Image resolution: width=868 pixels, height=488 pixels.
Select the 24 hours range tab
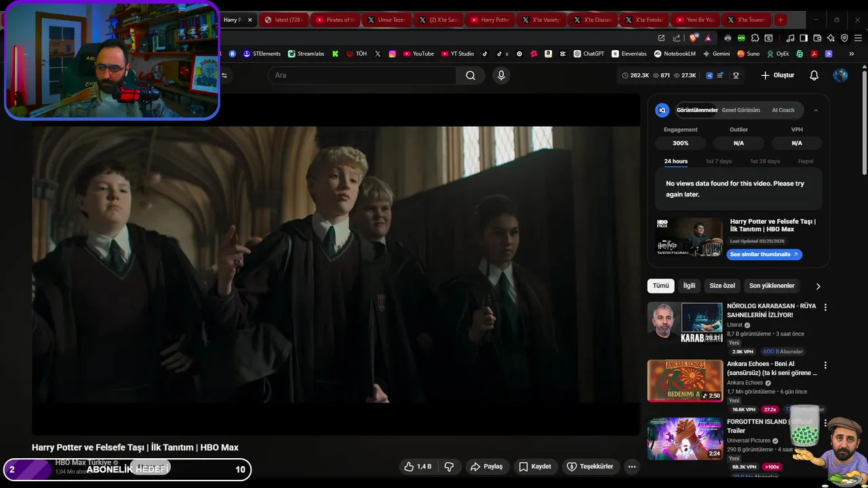coord(675,161)
